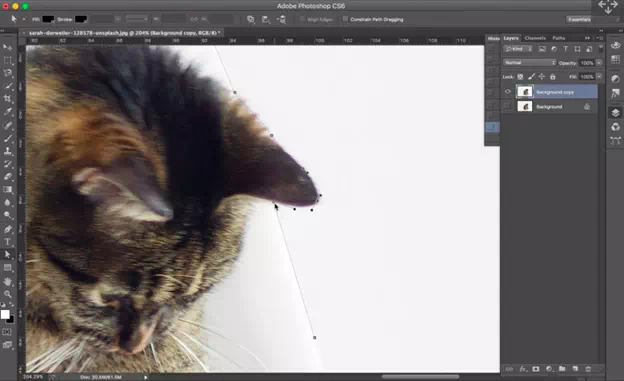Image resolution: width=624 pixels, height=381 pixels.
Task: Select the Blur tool
Action: [x=8, y=202]
